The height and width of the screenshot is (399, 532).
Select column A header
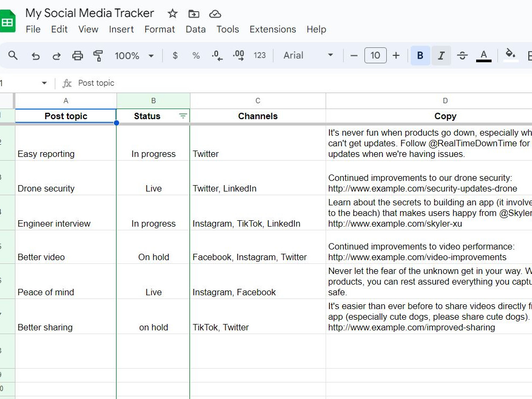point(66,101)
